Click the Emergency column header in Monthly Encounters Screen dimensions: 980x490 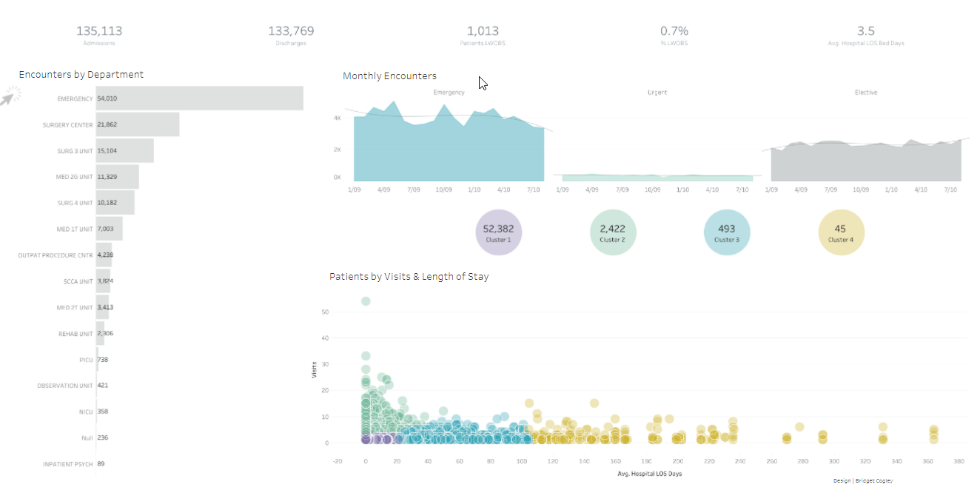(449, 93)
